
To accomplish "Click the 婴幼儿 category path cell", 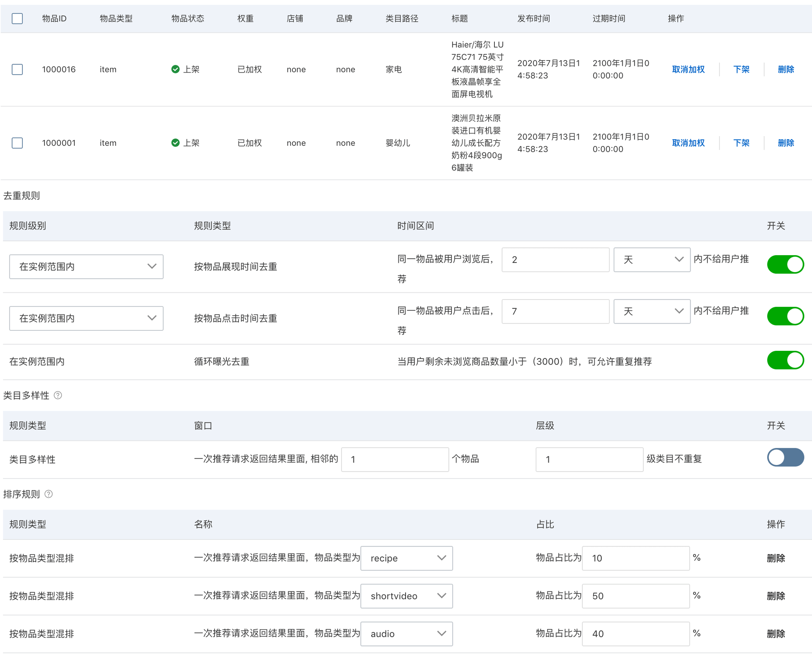I will click(x=398, y=143).
